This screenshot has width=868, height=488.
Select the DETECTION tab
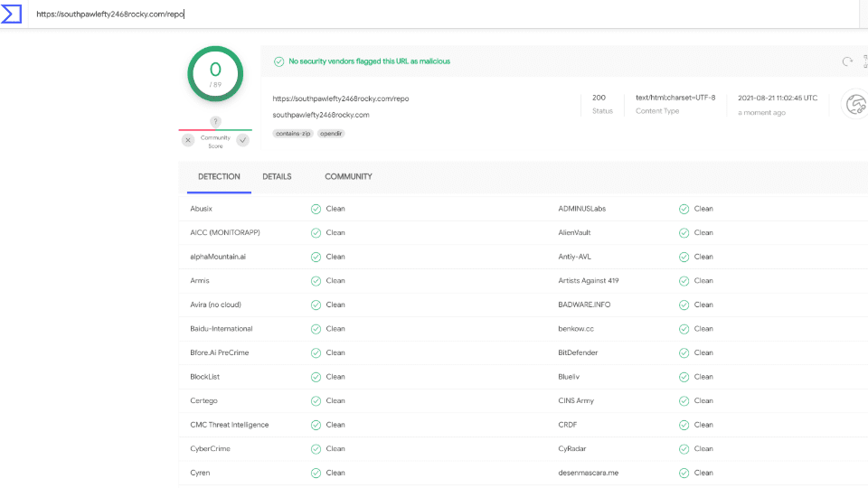219,177
